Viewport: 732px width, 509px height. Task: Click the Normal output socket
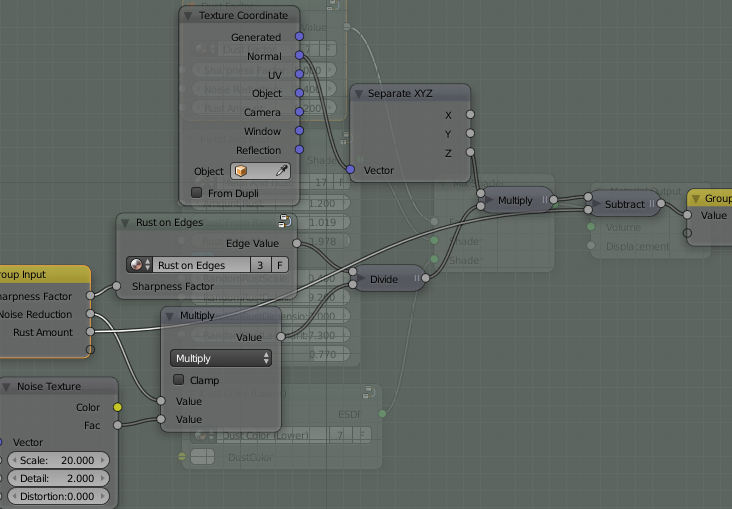pos(299,56)
